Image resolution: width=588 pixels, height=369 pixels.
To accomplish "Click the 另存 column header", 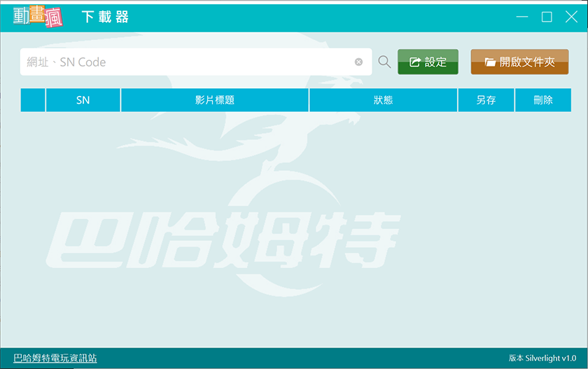I will [486, 100].
